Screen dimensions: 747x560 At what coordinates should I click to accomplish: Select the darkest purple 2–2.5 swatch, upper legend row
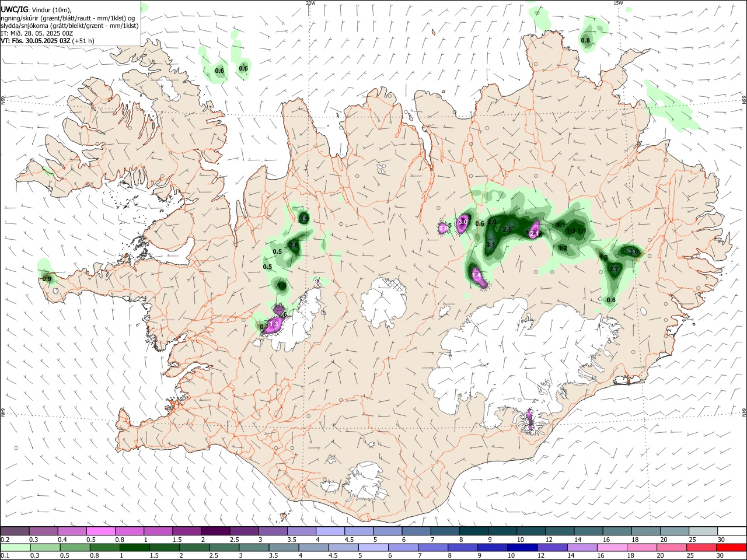coord(215,531)
